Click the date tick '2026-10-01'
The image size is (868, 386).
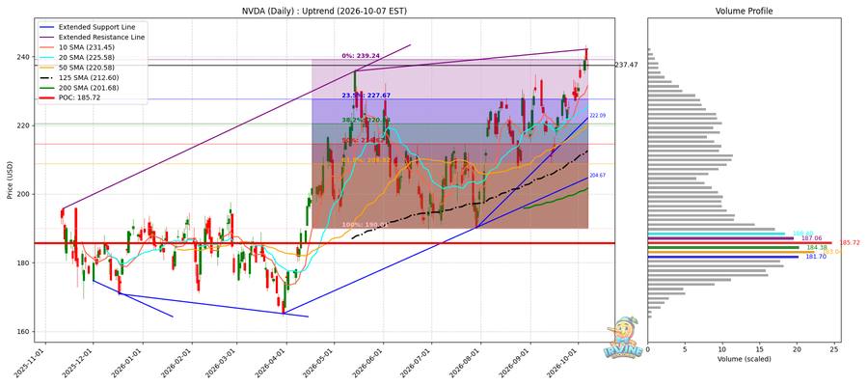[x=565, y=363]
